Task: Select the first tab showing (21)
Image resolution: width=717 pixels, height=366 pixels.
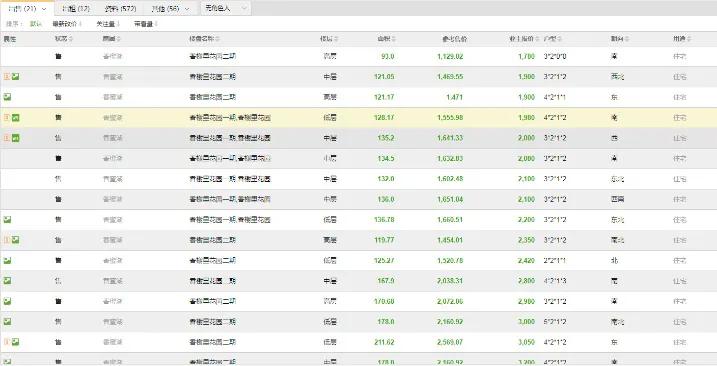Action: tap(27, 9)
